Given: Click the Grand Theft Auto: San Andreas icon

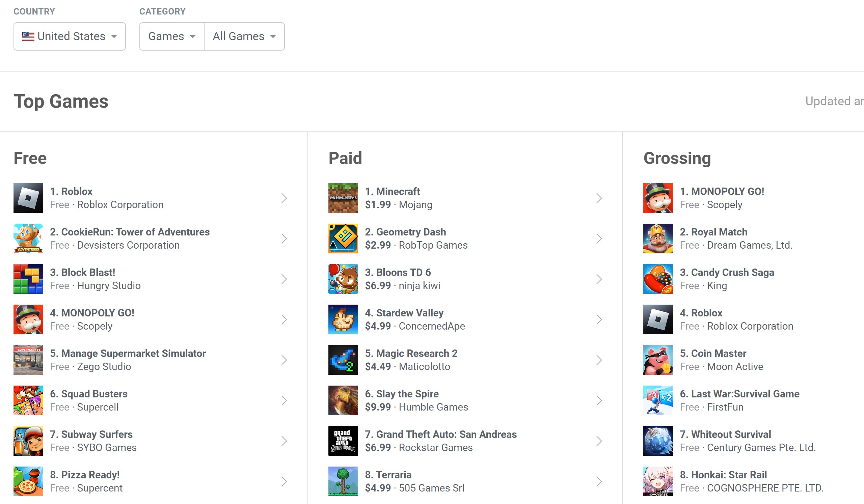Looking at the screenshot, I should click(343, 441).
